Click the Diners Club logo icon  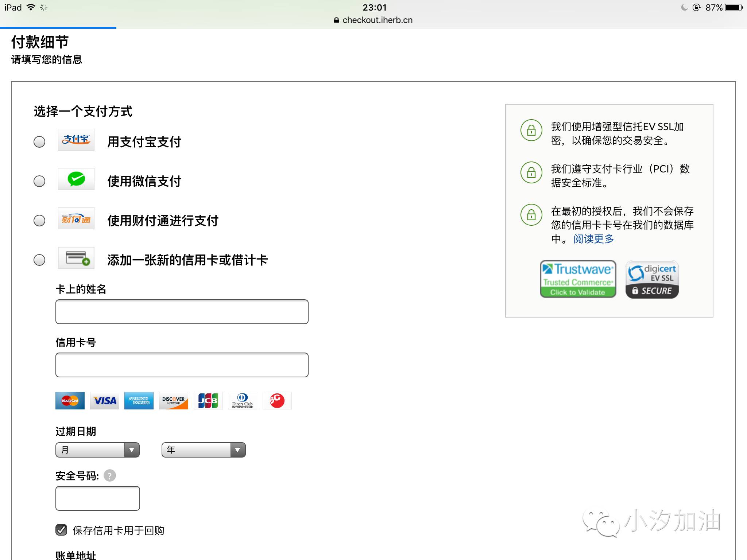242,400
